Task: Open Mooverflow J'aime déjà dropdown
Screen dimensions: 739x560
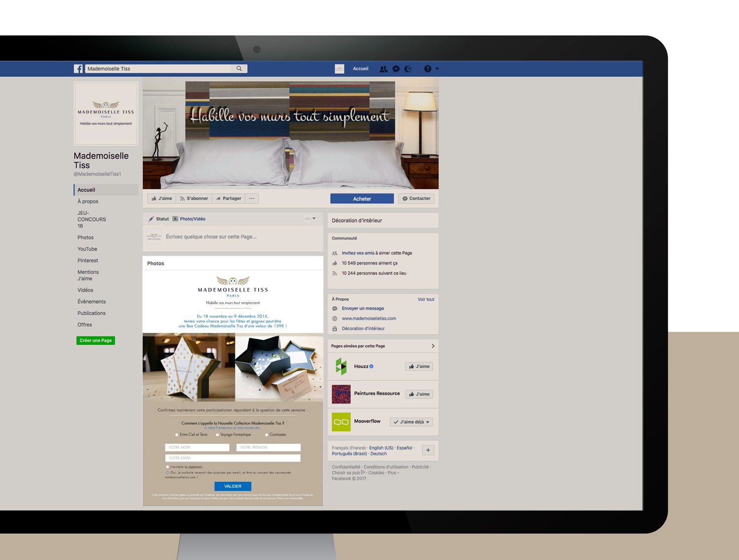Action: click(x=411, y=422)
